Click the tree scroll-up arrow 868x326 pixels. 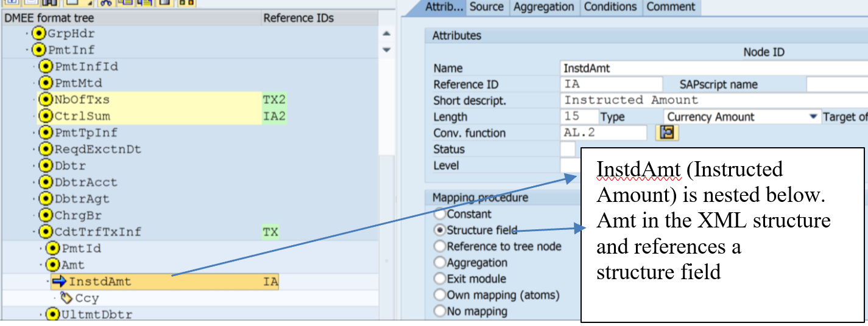[386, 34]
